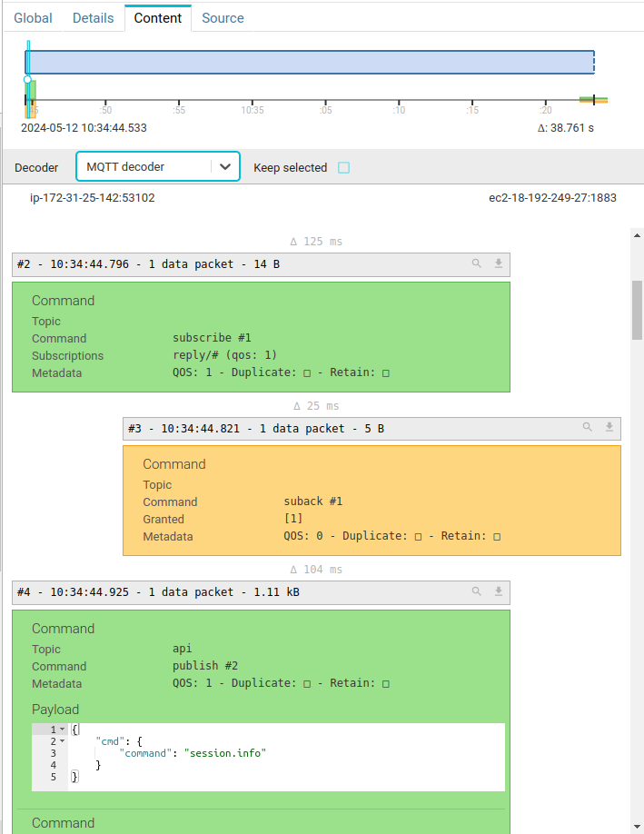Click the "session.info" string in payload
644x834 pixels.
coord(225,753)
